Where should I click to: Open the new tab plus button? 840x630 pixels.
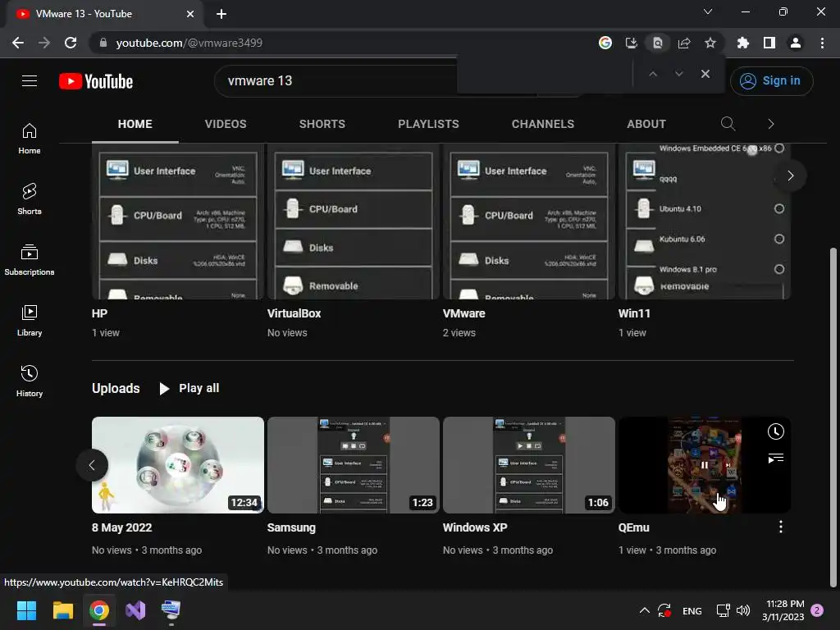221,14
